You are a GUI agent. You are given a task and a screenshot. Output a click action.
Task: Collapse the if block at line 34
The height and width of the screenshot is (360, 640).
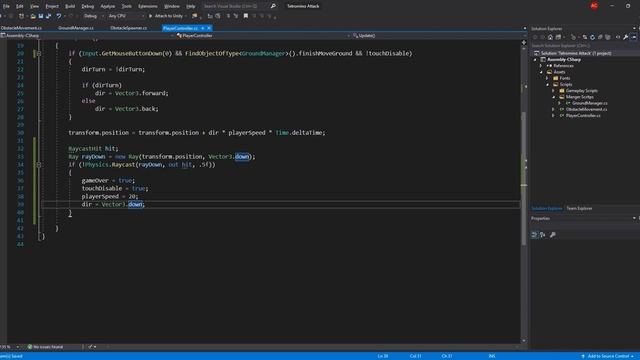39,164
